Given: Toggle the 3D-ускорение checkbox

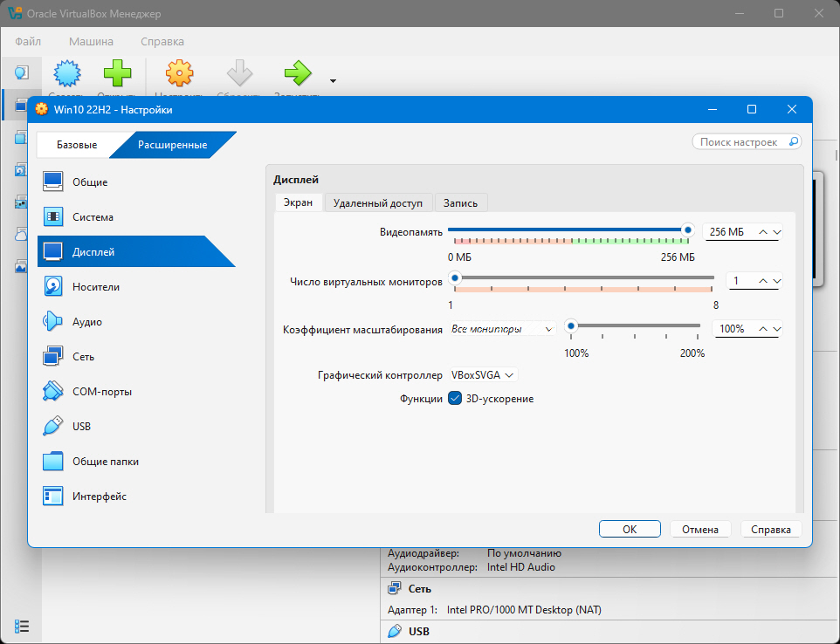Looking at the screenshot, I should (x=455, y=398).
